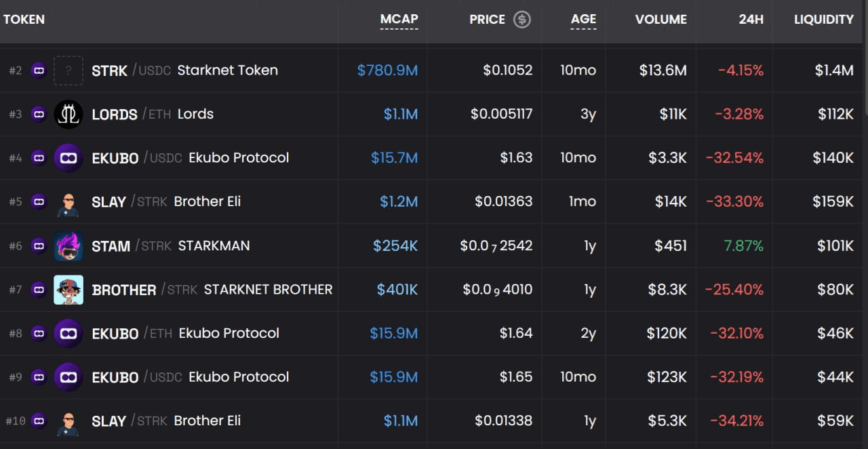Viewport: 868px width, 449px height.
Task: Click the STAM purple-haired token logo
Action: [68, 246]
